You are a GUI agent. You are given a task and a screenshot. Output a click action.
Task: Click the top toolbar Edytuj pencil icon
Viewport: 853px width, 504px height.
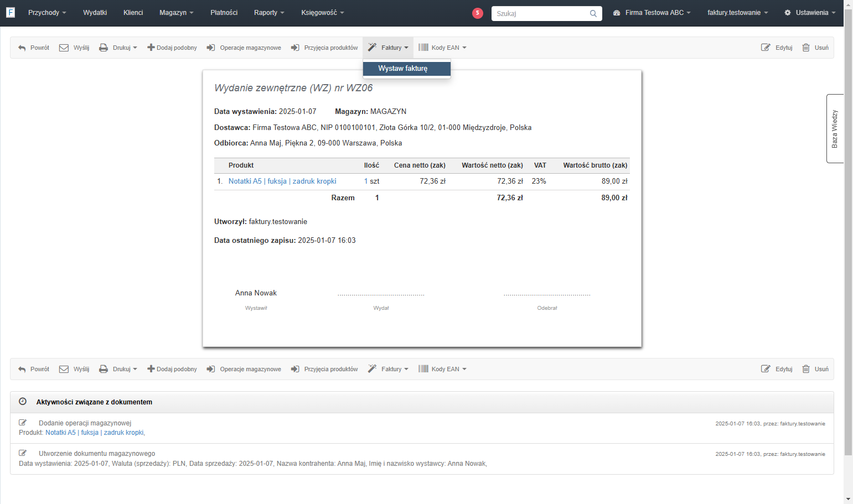click(x=766, y=48)
